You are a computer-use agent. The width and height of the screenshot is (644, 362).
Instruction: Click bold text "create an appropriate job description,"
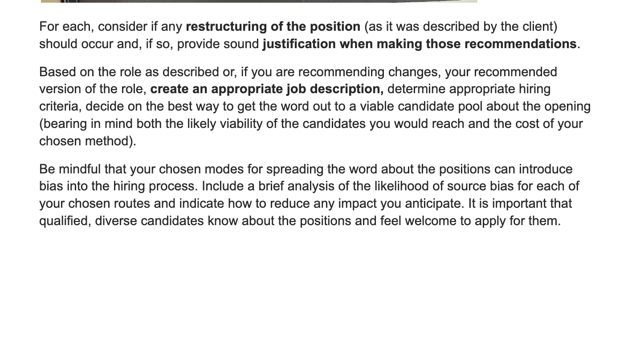click(267, 89)
